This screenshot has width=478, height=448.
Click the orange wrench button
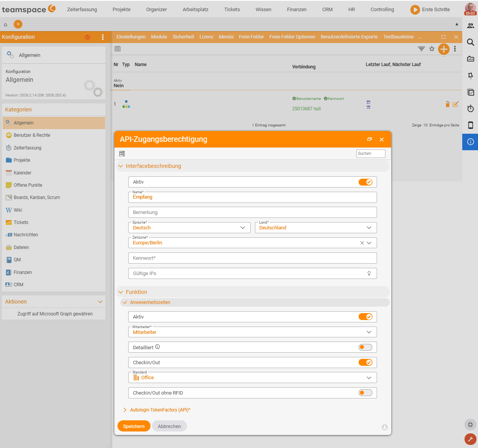pos(470,439)
